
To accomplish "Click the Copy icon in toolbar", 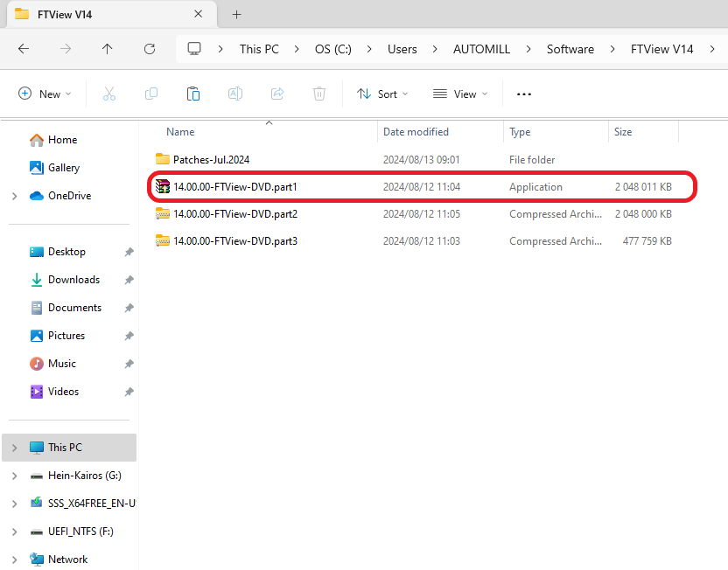I will tap(151, 94).
